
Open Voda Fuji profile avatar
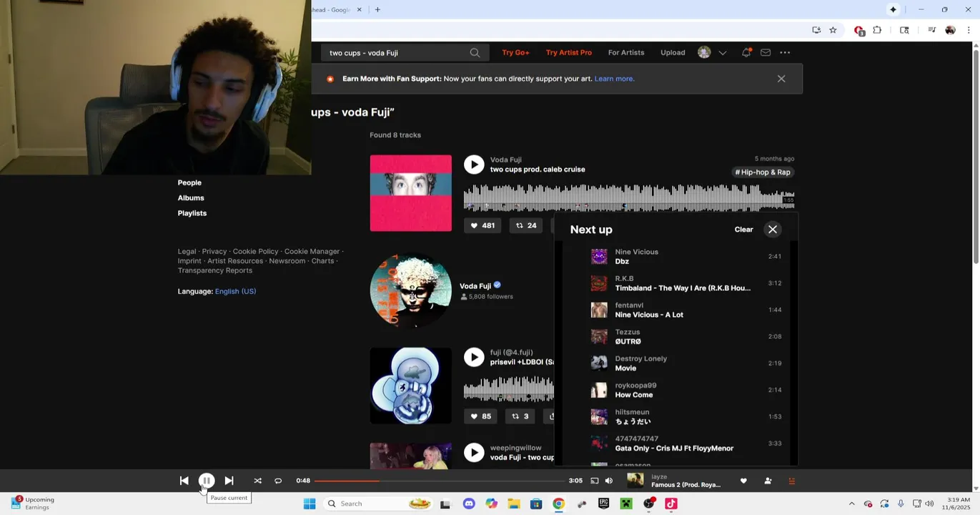[410, 290]
